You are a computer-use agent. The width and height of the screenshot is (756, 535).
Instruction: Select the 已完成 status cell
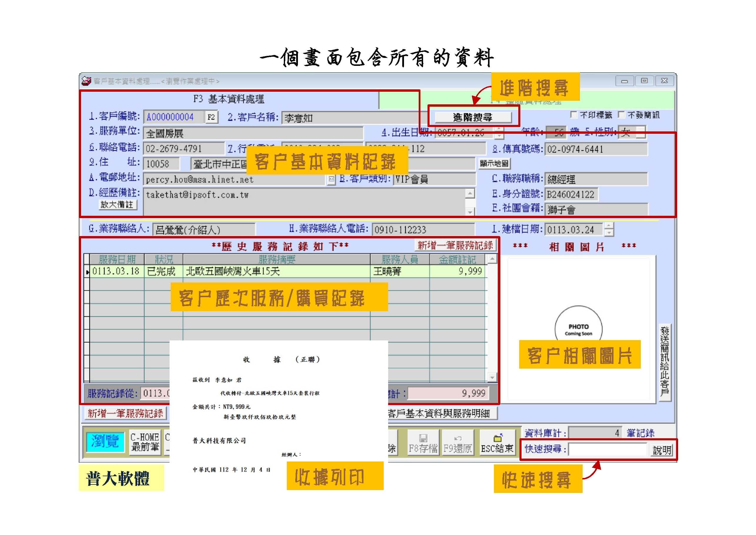164,271
